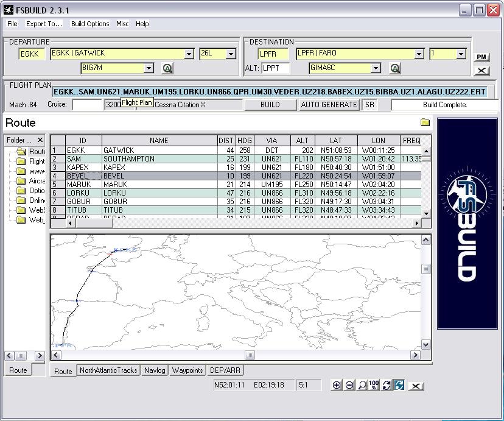Click the AUTO GENERATE button
This screenshot has width=504, height=421.
point(329,105)
